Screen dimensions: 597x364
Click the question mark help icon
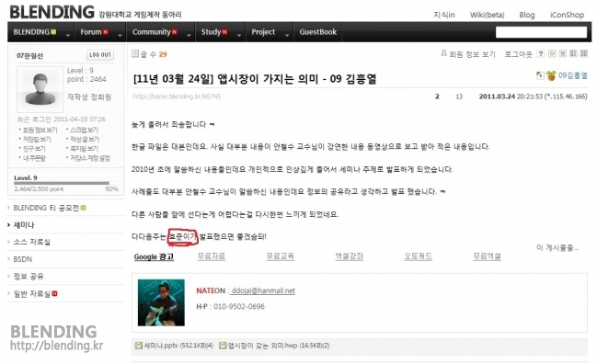tap(540, 53)
